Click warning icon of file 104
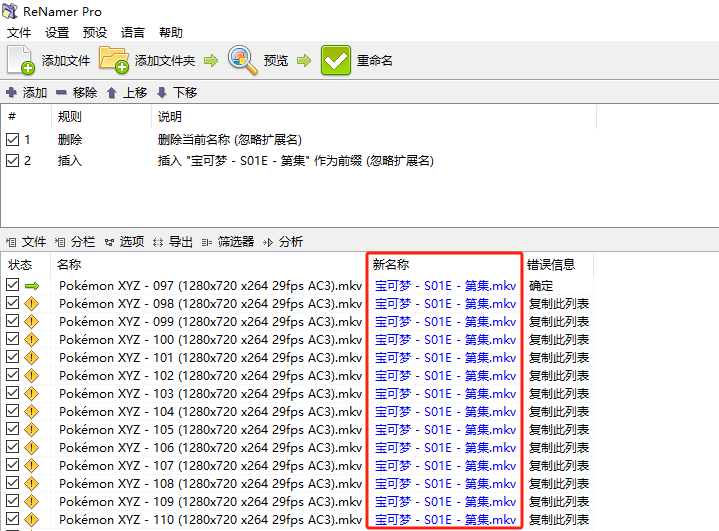 (x=31, y=412)
